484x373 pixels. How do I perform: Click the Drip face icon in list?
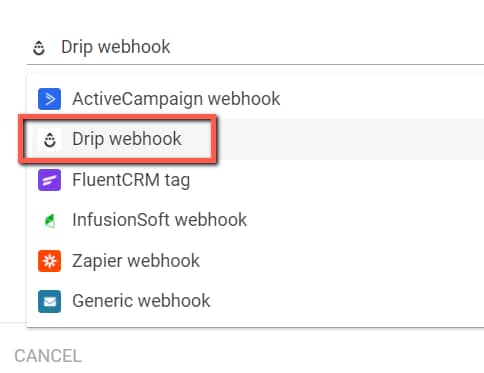coord(50,139)
